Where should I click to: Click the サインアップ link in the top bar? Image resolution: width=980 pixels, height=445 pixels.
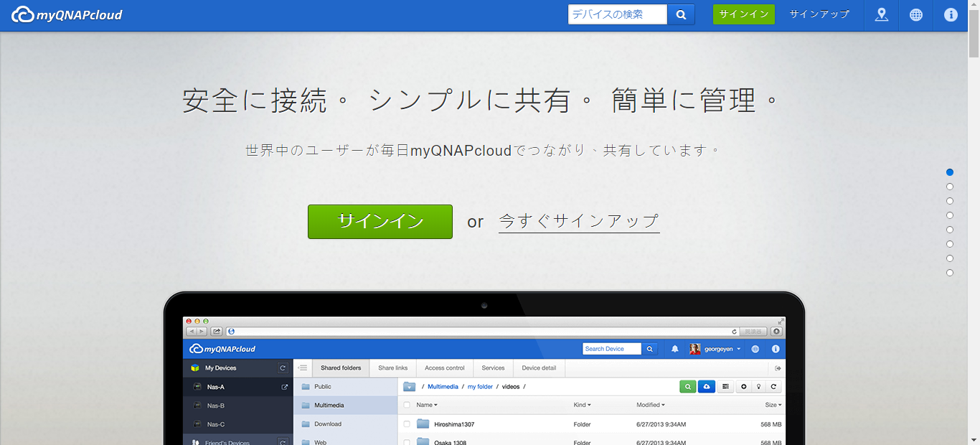coord(819,14)
